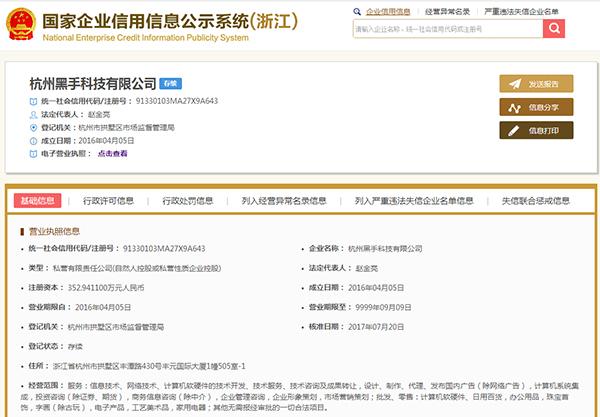Open the 列入严重违法失信企业名单信息 tab

pos(413,200)
